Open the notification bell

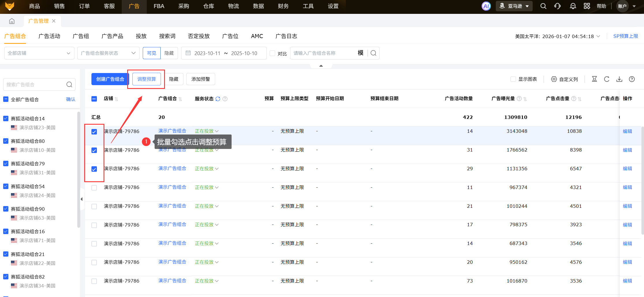tap(573, 6)
